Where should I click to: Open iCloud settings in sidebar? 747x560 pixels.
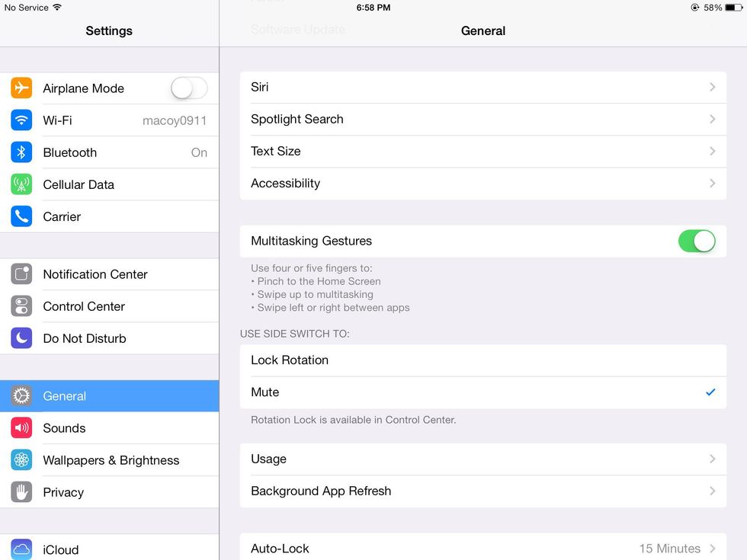tap(61, 549)
